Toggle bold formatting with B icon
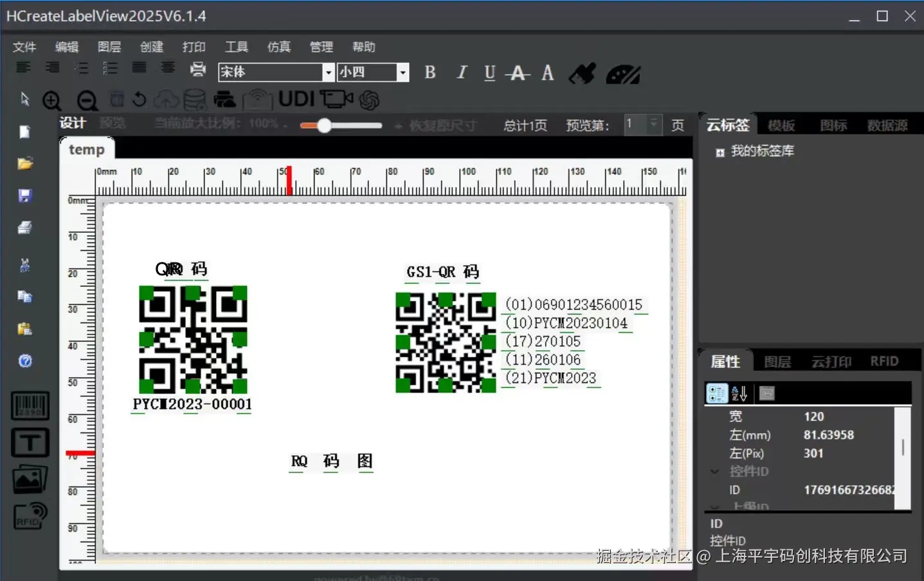This screenshot has width=924, height=581. [x=430, y=73]
